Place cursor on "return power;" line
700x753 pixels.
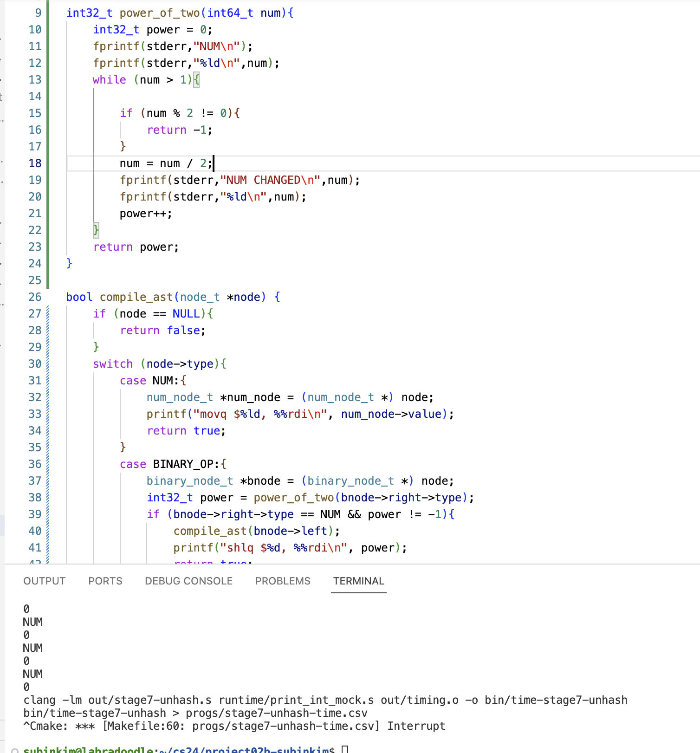[x=136, y=247]
